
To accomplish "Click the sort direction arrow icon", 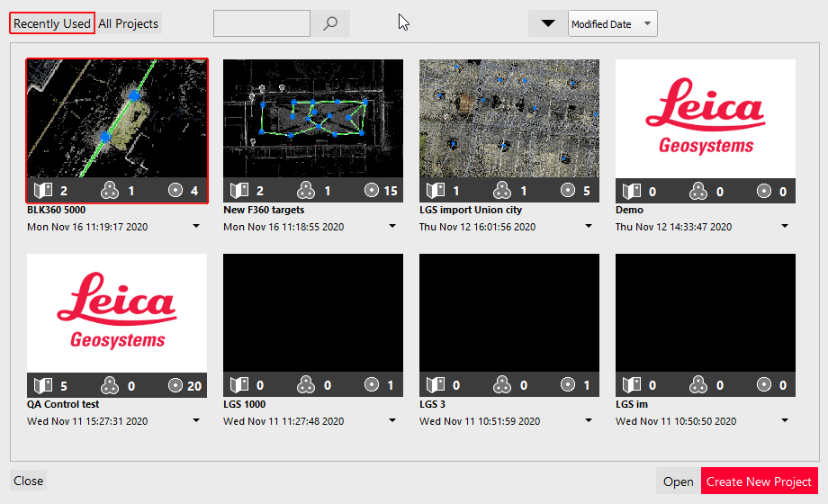I will pos(547,24).
